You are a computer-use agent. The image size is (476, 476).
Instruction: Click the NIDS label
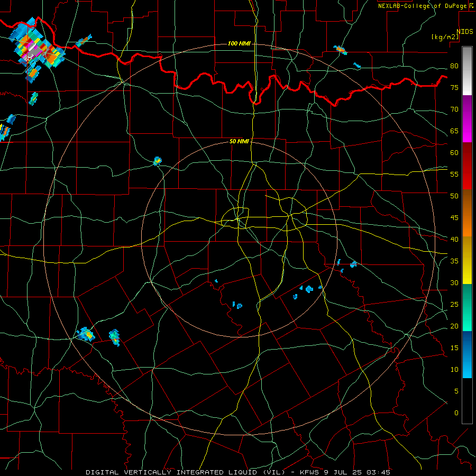[x=465, y=32]
